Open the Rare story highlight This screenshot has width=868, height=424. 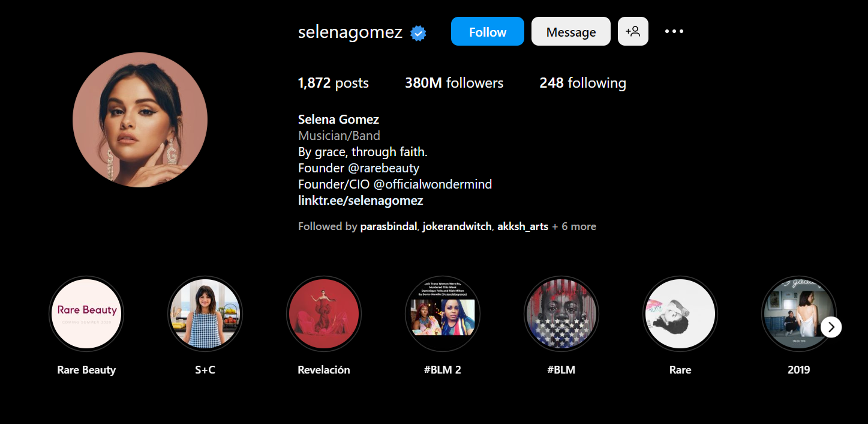[680, 313]
